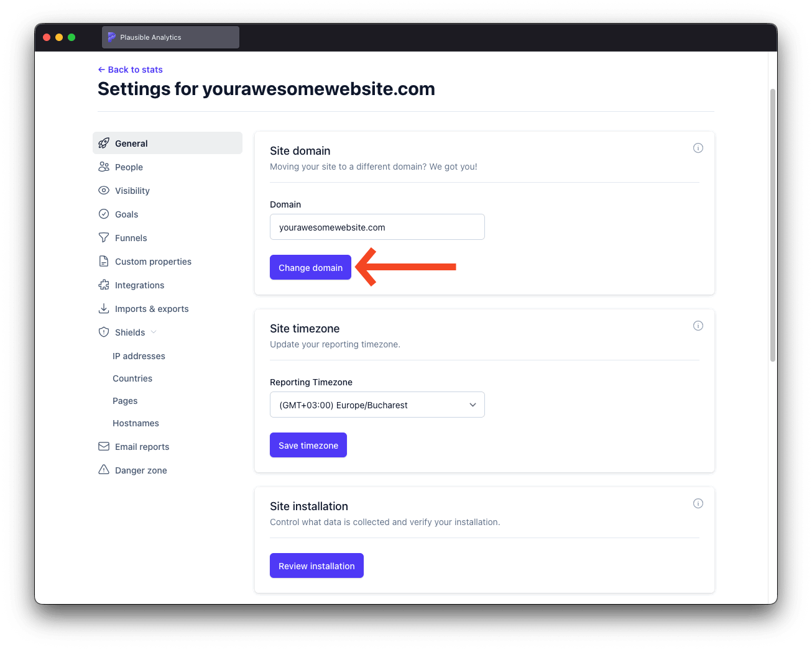Open Visibility settings via the eye icon
The image size is (812, 650).
104,190
